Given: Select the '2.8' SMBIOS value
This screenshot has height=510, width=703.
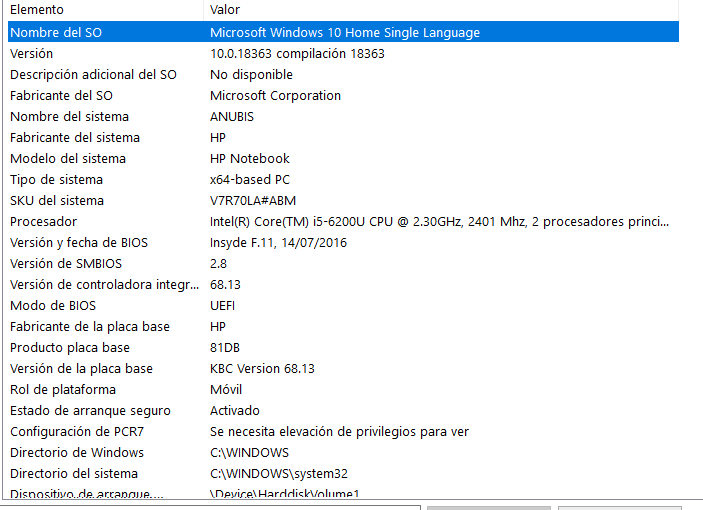Looking at the screenshot, I should tap(218, 264).
